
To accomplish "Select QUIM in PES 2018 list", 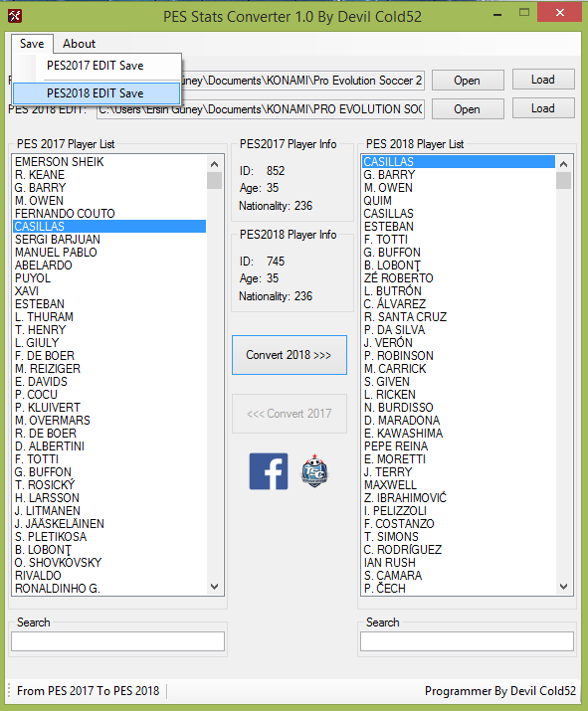I will (459, 201).
